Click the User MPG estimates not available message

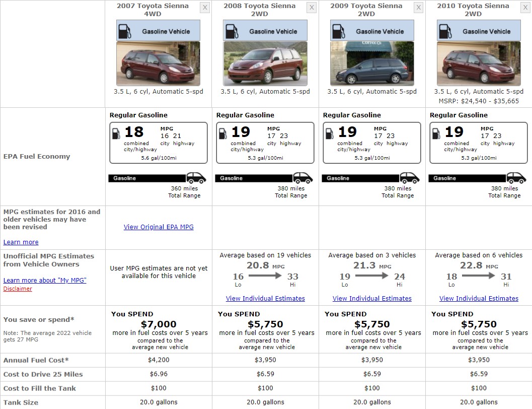click(159, 272)
